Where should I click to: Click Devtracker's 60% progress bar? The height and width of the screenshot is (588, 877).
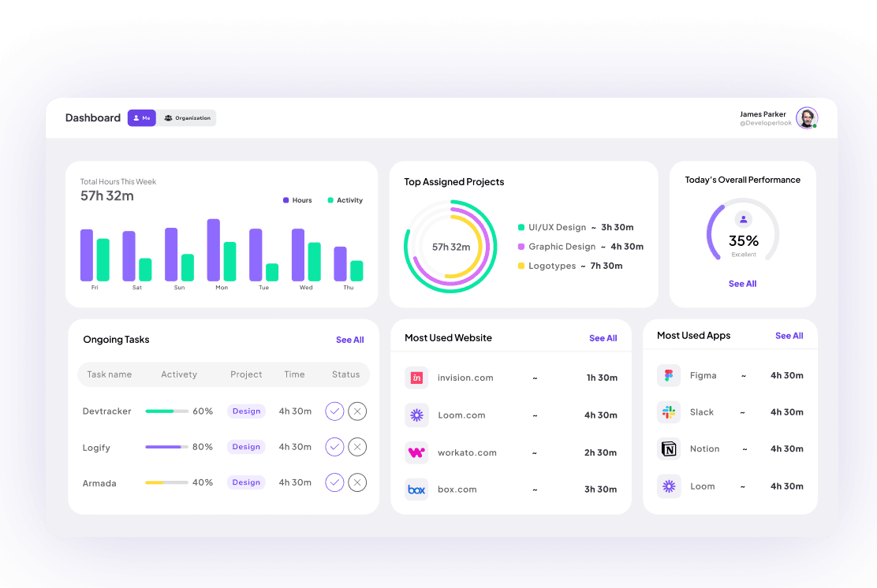[166, 411]
